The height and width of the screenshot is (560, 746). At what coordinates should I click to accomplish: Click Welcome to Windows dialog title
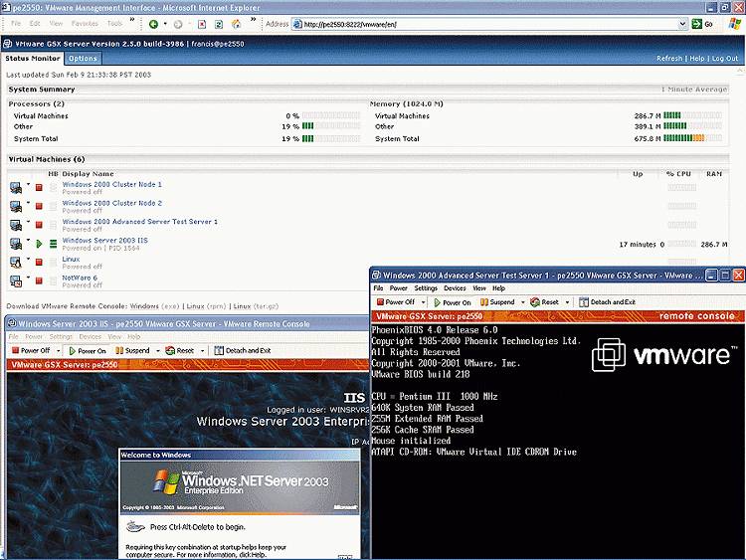point(156,455)
